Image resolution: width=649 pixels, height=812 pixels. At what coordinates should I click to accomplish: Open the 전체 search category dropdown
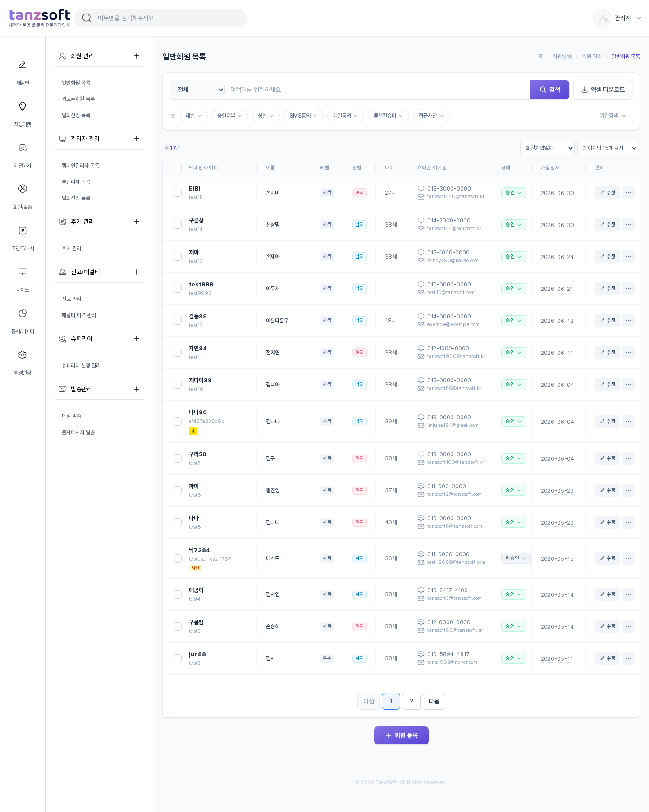[x=197, y=90]
